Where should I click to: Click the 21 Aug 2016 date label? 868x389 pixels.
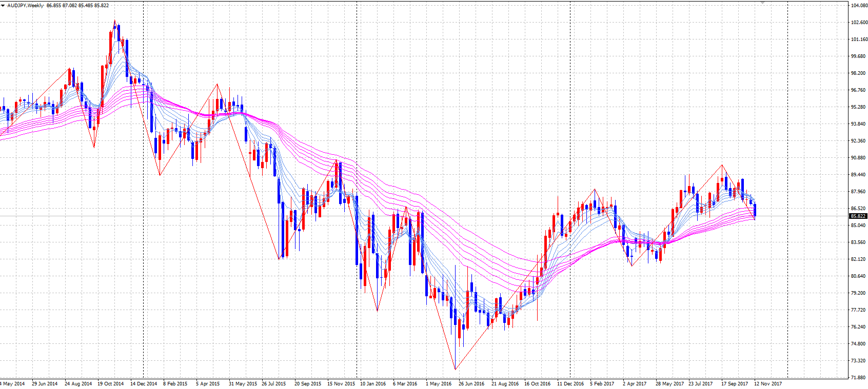505,384
